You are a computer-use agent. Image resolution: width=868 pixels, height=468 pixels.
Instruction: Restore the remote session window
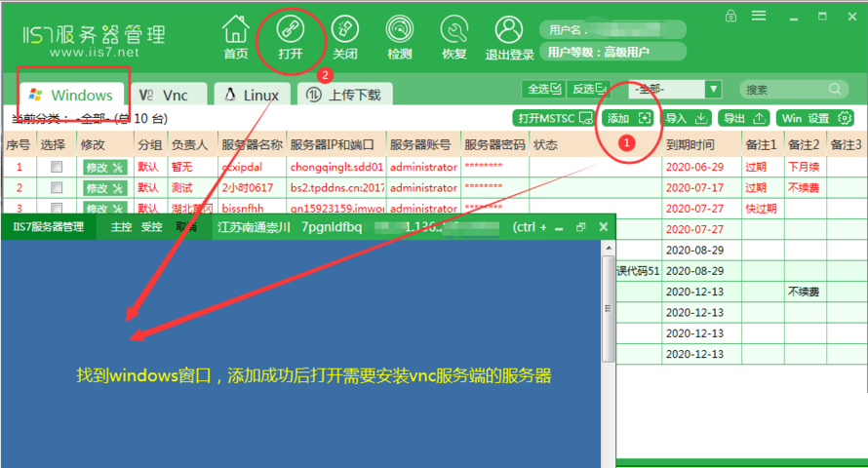(580, 227)
